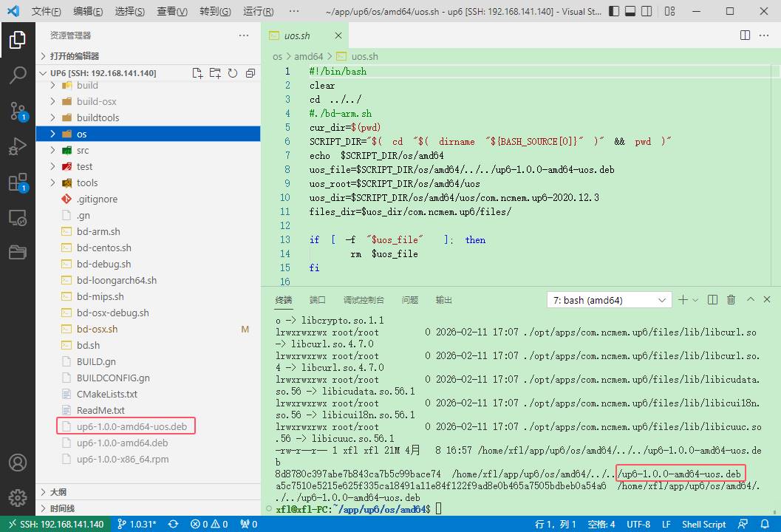Collapse all folders in explorer
This screenshot has height=532, width=781.
250,73
